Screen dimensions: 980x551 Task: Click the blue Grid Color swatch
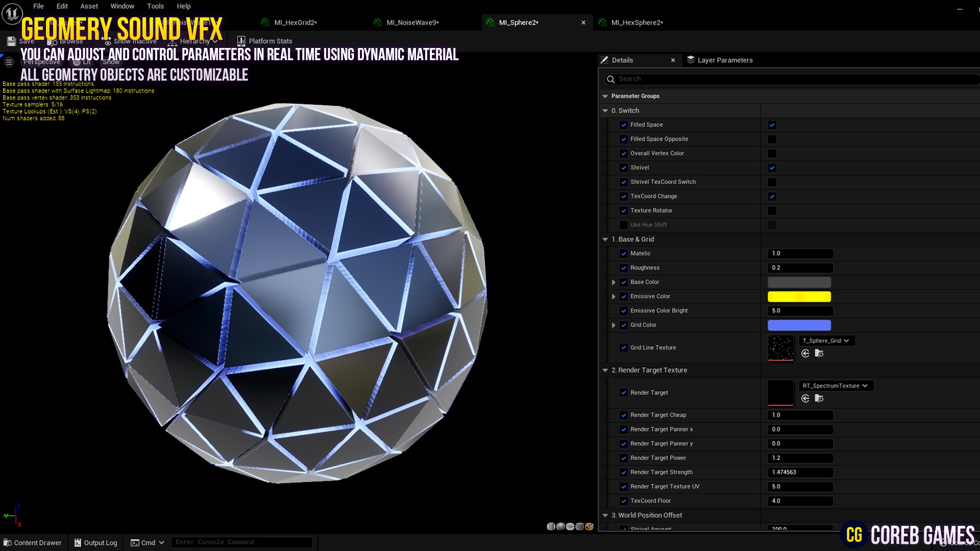(x=799, y=325)
